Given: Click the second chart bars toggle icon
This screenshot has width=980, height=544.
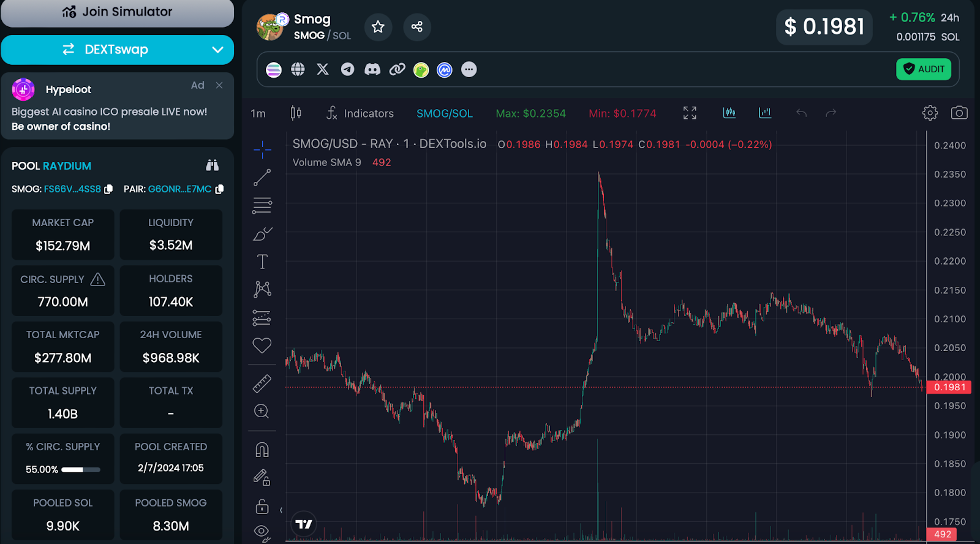Looking at the screenshot, I should click(765, 113).
